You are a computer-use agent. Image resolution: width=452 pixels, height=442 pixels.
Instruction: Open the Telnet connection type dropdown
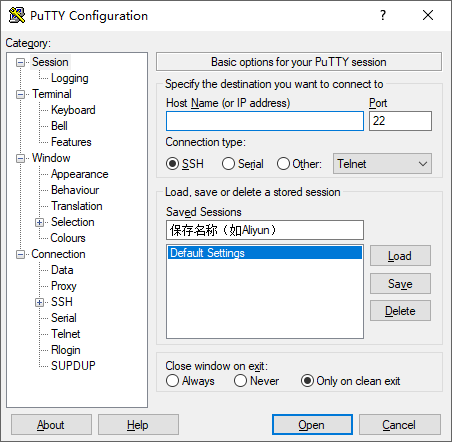[x=382, y=164]
